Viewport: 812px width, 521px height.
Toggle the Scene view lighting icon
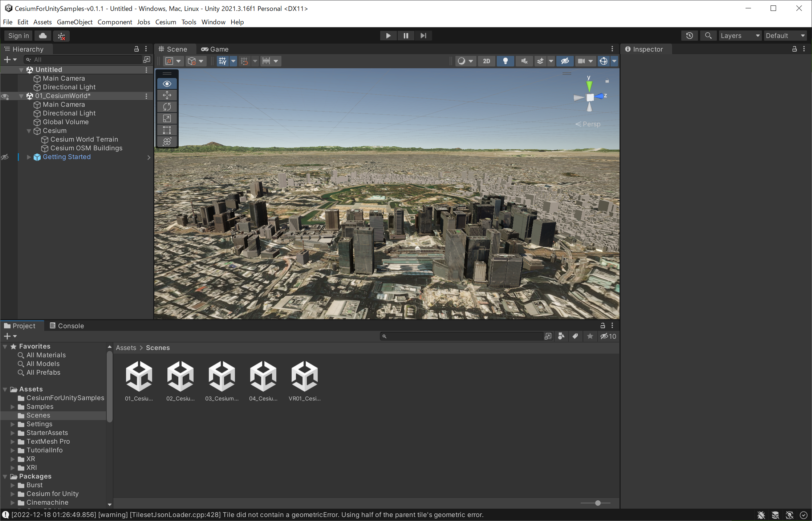(506, 61)
